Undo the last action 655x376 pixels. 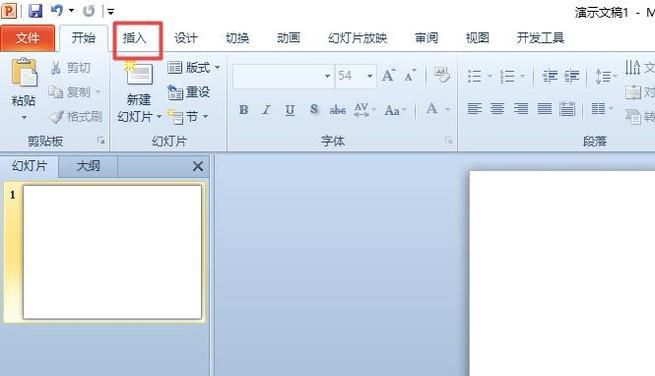tap(57, 10)
